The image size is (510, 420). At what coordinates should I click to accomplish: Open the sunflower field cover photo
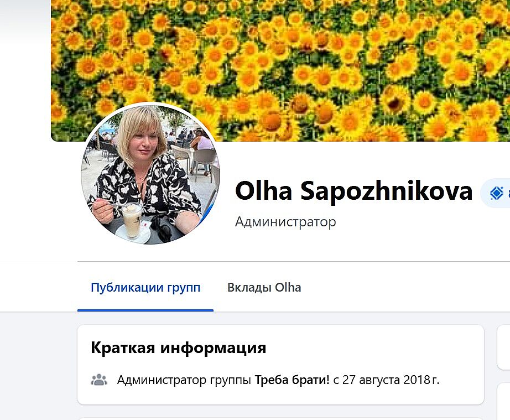click(280, 71)
